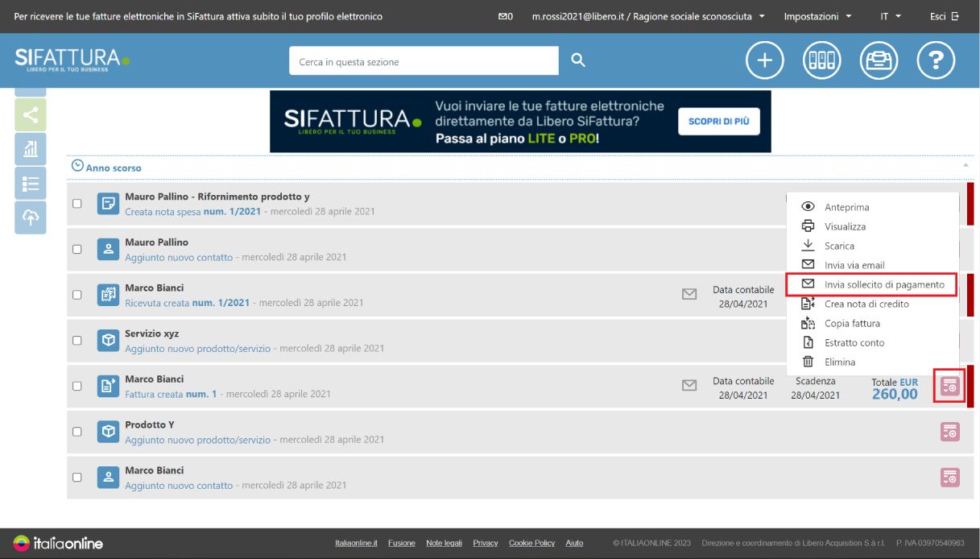
Task: Open the Fusione footer link
Action: click(x=402, y=543)
